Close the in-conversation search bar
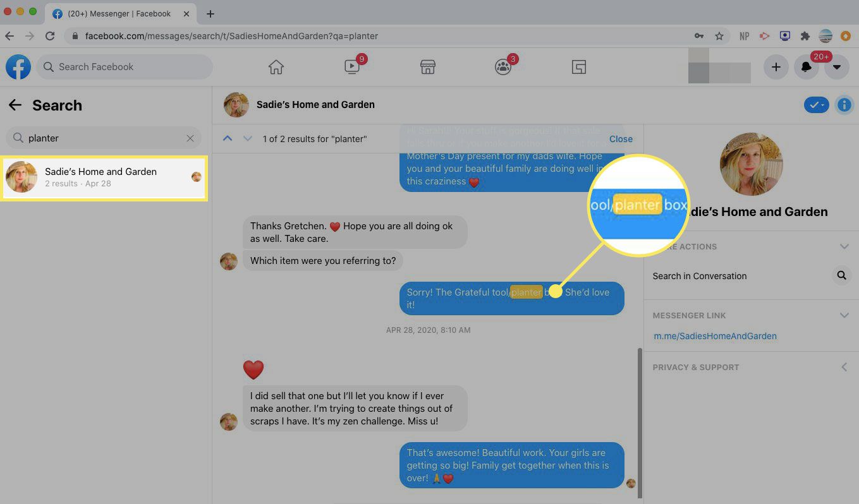Screen dimensions: 859x504 [621, 139]
